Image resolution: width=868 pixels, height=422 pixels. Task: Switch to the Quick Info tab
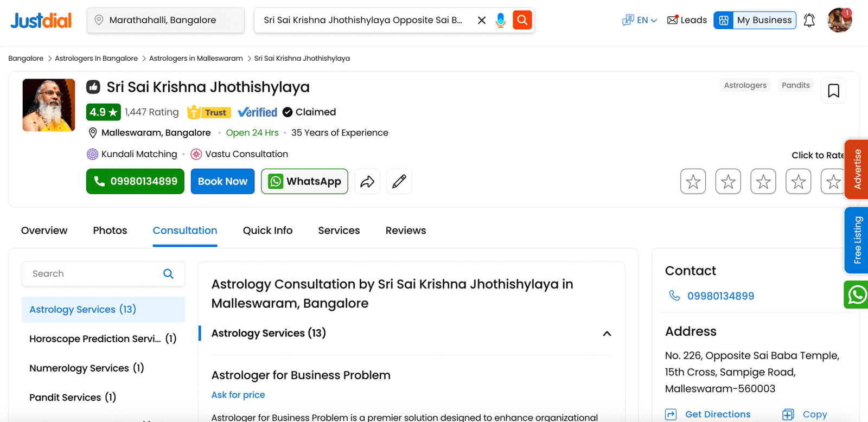tap(267, 231)
